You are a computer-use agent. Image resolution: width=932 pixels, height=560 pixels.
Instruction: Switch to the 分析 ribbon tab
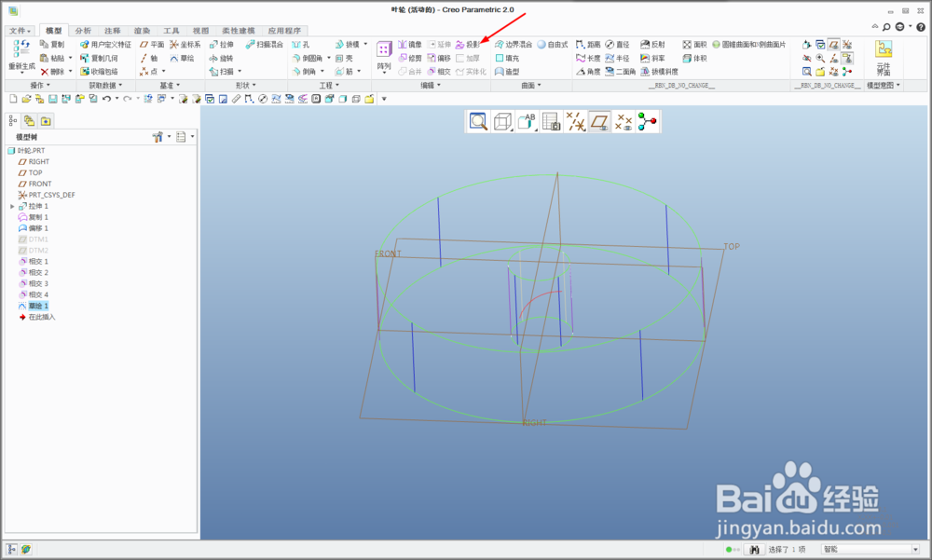click(83, 31)
